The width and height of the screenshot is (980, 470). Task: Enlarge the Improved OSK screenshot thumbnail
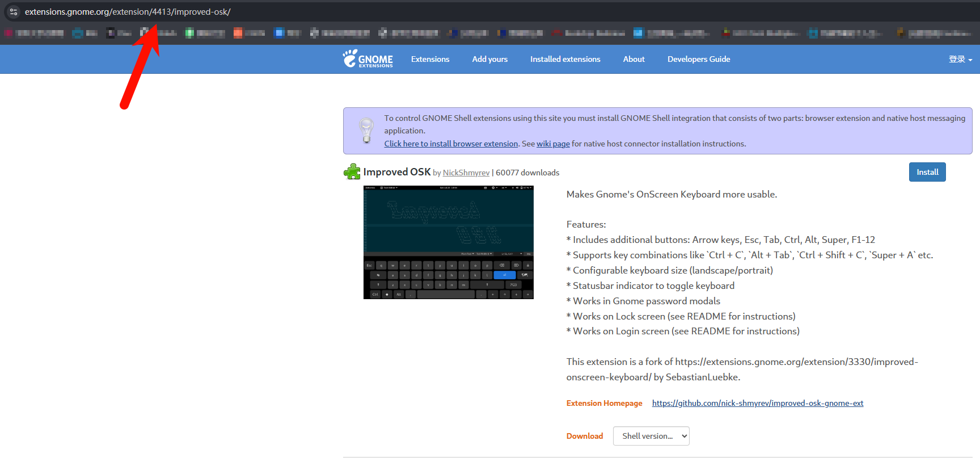point(448,242)
